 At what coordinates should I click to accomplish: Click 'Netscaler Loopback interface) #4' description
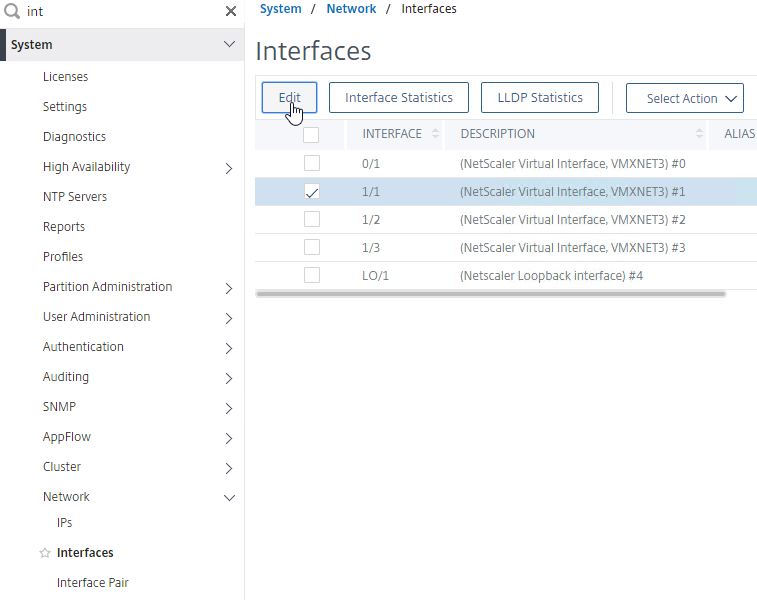(x=551, y=276)
